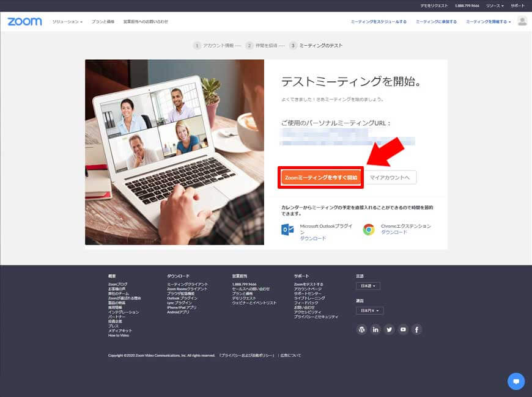Open the Zoomが選ばれる理由 footer link
This screenshot has height=397, width=532.
click(x=125, y=298)
